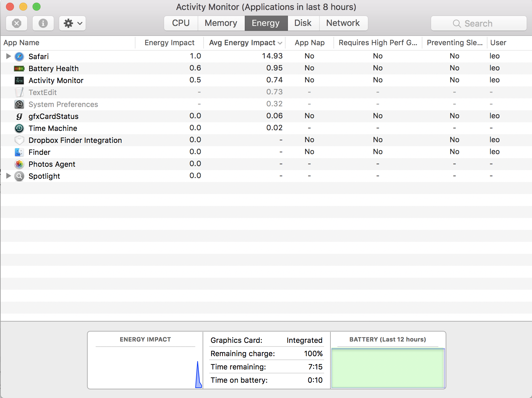
Task: Select the gfxCardStatus row name
Action: click(x=53, y=116)
